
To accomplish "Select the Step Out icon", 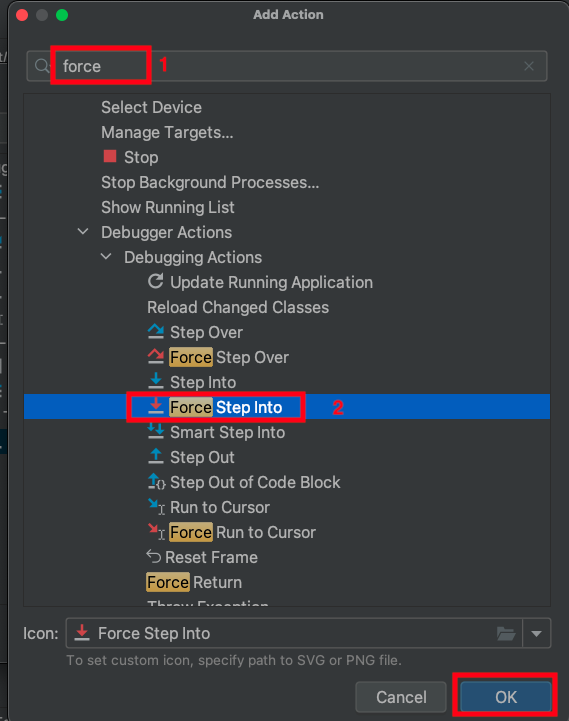I will click(155, 456).
